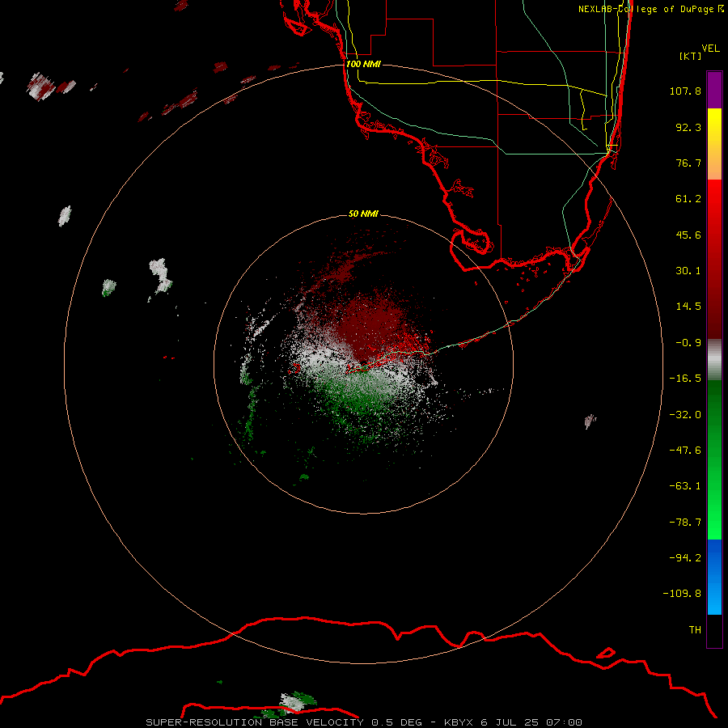Screen dimensions: 728x728
Task: Click the -78.7 velocity legend value
Action: pos(685,523)
